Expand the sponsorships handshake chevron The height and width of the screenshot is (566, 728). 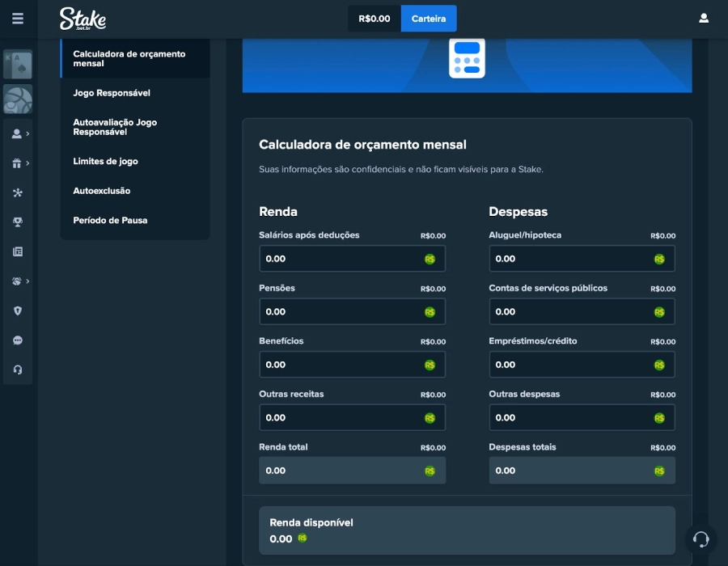pos(28,281)
